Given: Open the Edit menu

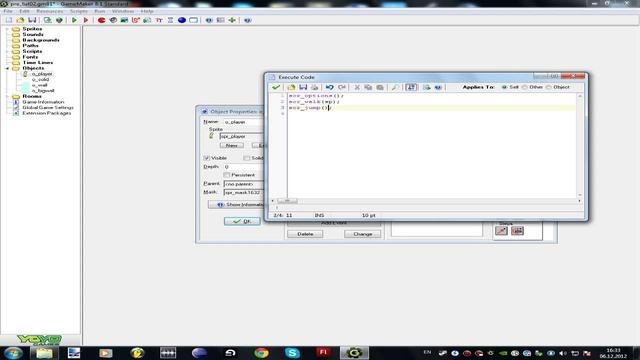Looking at the screenshot, I should click(24, 11).
